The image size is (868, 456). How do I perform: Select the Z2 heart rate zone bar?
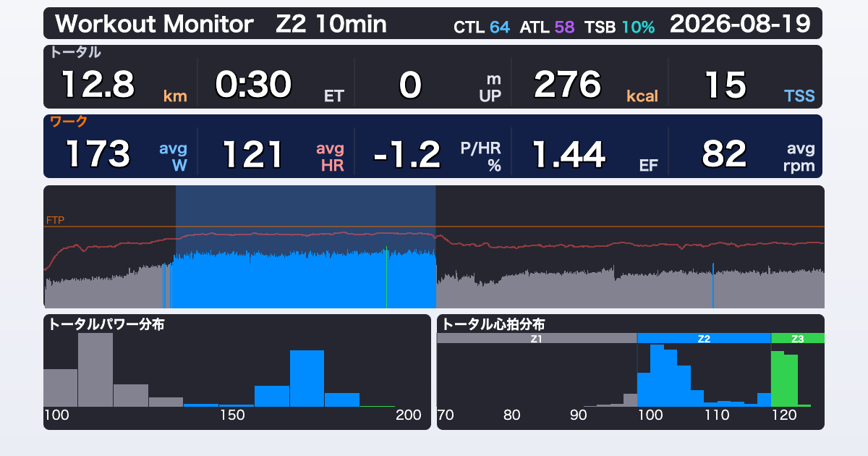[x=704, y=338]
